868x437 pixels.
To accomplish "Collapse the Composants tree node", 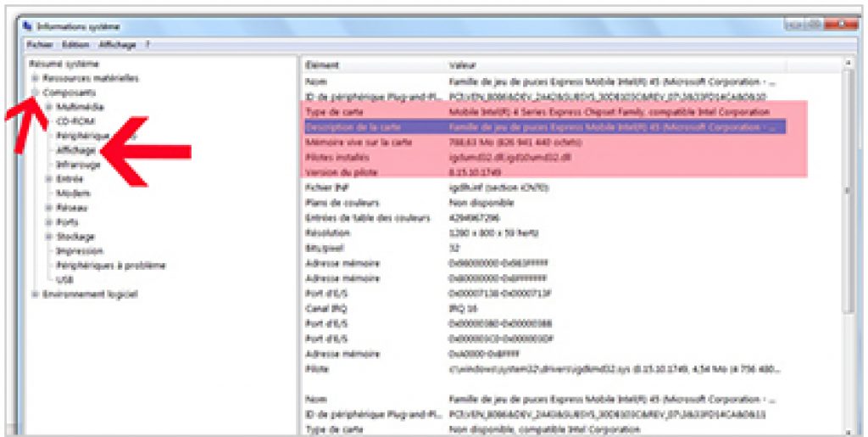I will pyautogui.click(x=35, y=92).
